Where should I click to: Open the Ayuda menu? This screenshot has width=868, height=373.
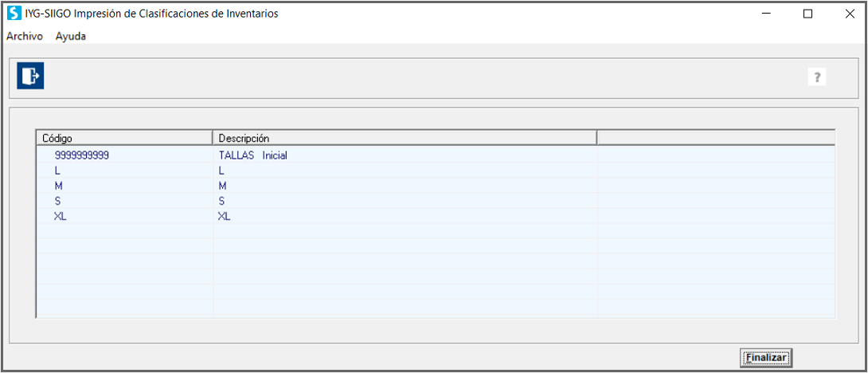pos(71,37)
